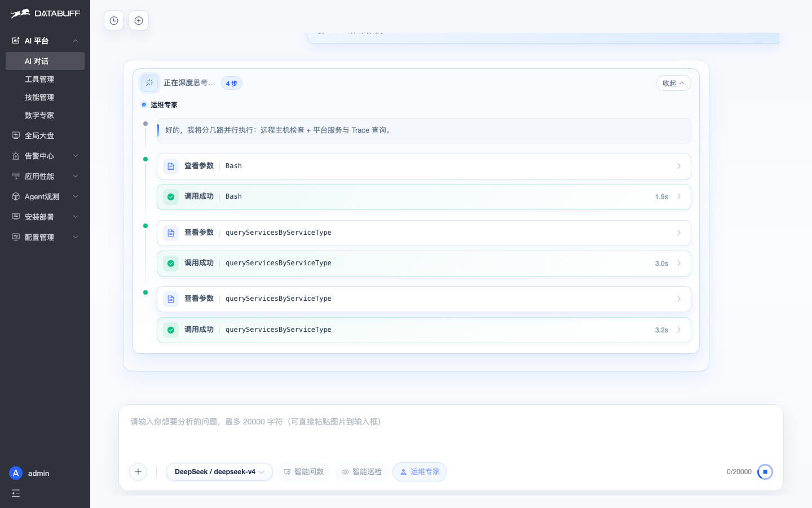Click green check icon in 3.0s success row
The image size is (812, 508).
pyautogui.click(x=171, y=264)
